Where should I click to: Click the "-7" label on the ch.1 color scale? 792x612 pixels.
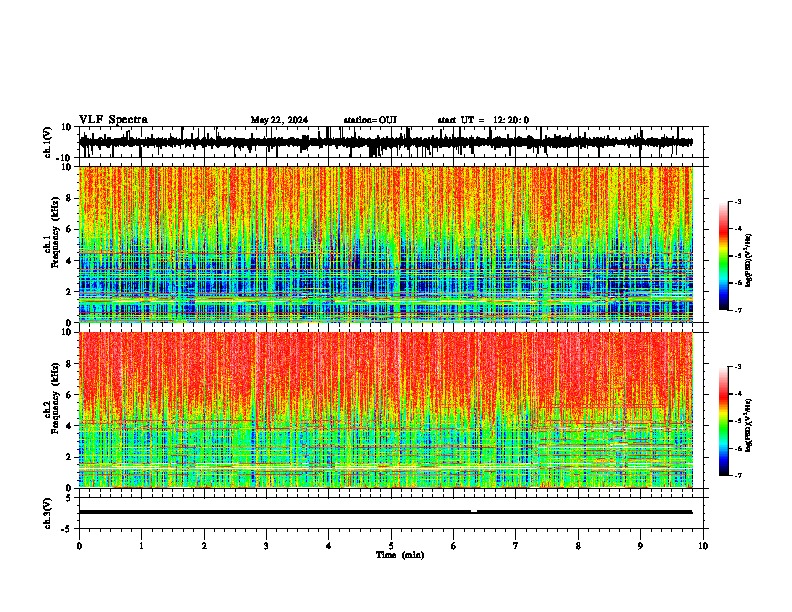point(738,310)
